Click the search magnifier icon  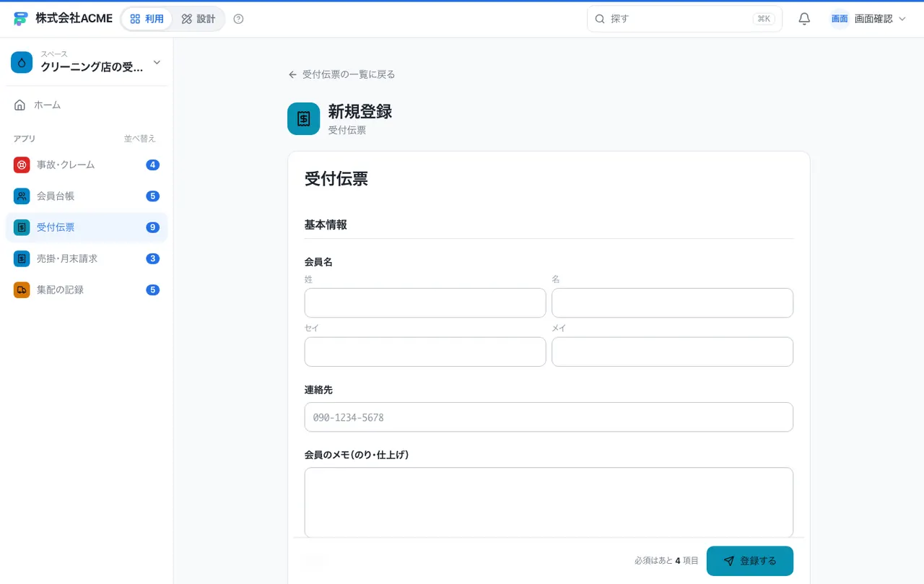(x=600, y=19)
